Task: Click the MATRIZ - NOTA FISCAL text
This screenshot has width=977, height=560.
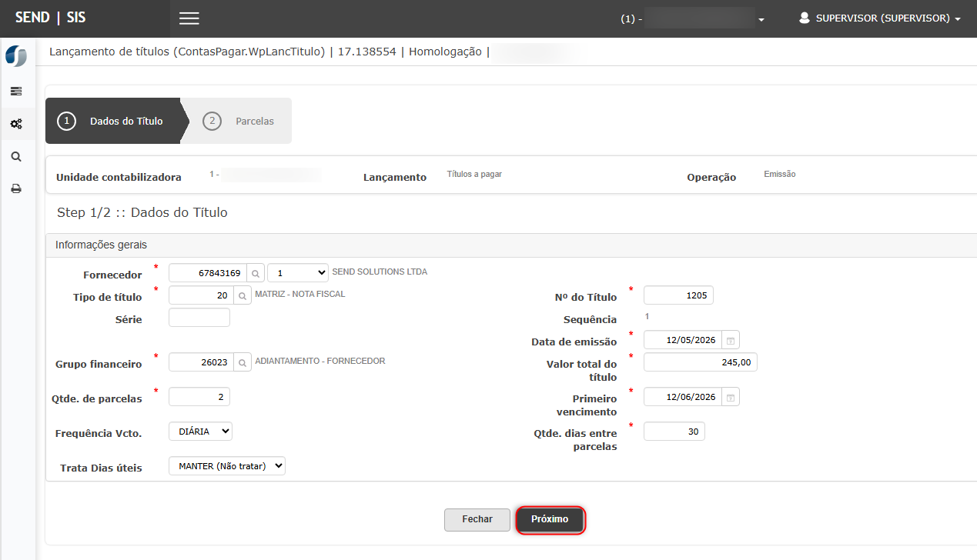Action: pos(300,294)
